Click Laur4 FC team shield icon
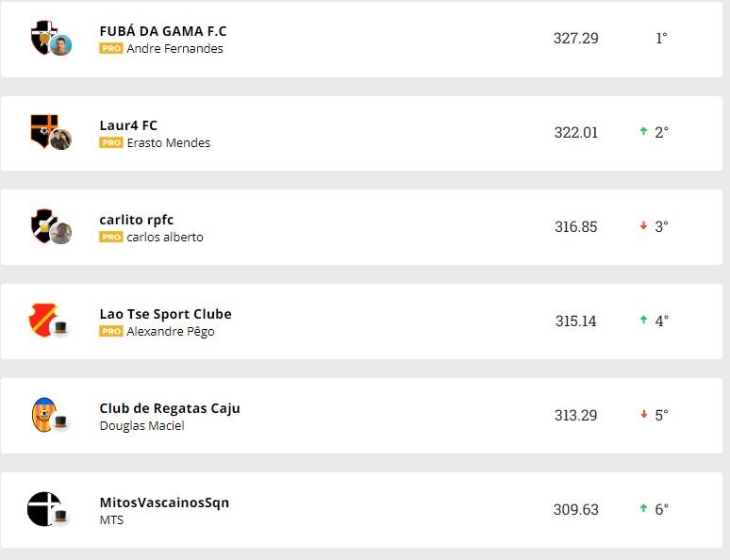The width and height of the screenshot is (730, 560). tap(42, 130)
